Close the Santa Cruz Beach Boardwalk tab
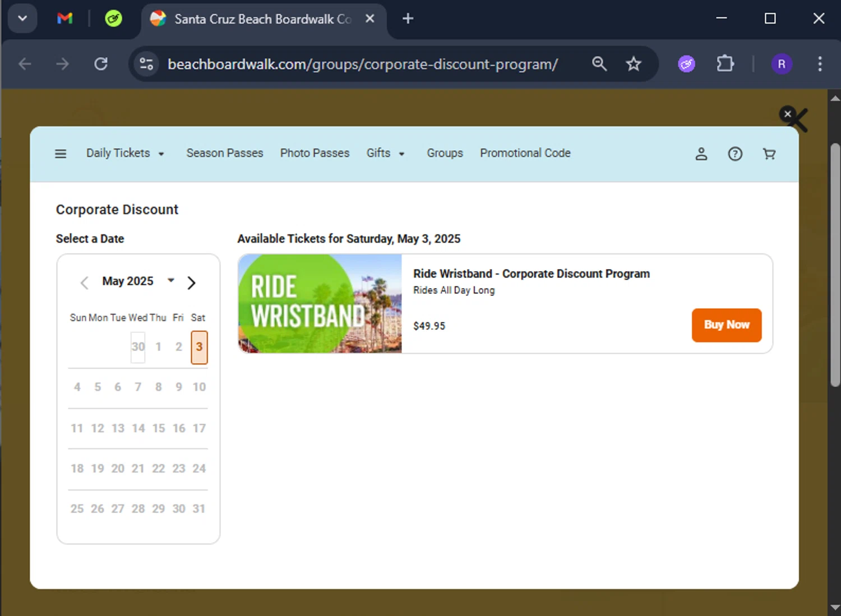This screenshot has width=841, height=616. 370,18
